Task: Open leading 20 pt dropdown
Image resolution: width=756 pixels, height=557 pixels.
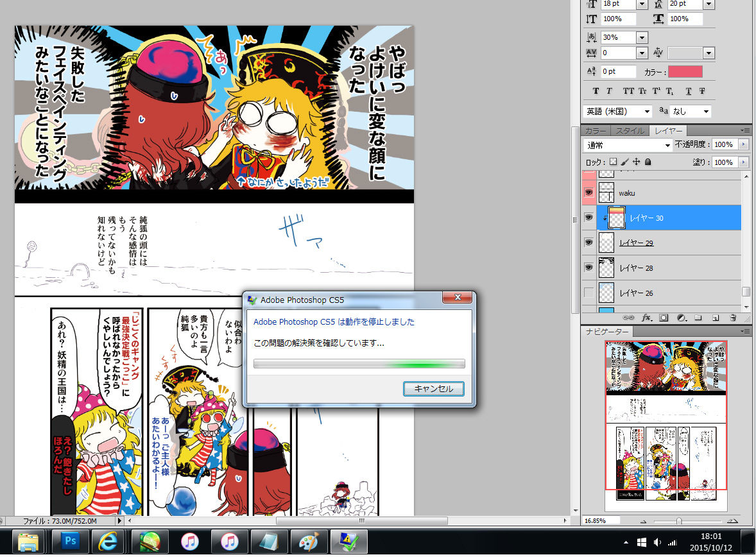Action: point(709,4)
